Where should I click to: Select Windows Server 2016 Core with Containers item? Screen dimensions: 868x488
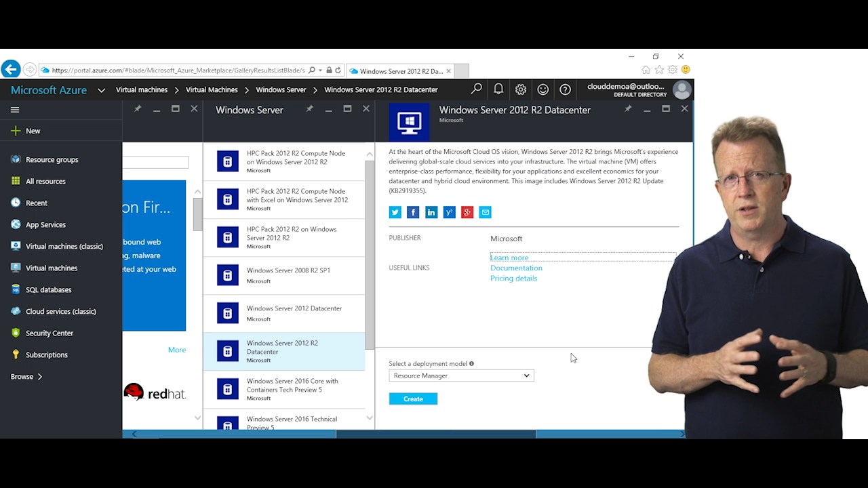click(284, 389)
